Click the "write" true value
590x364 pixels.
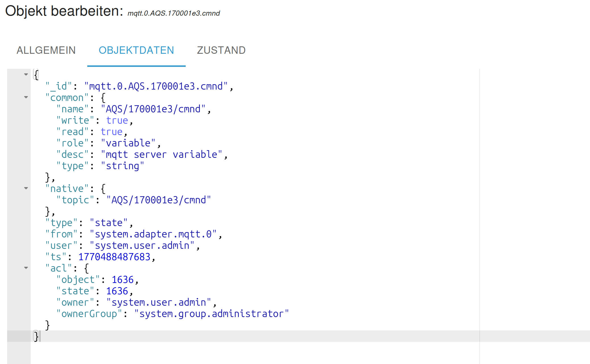coord(117,121)
